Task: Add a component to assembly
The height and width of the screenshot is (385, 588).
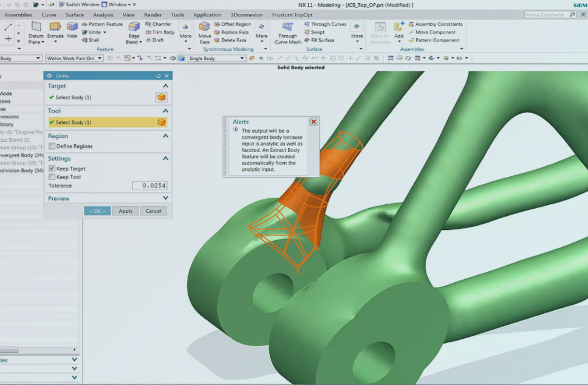Action: pyautogui.click(x=399, y=30)
